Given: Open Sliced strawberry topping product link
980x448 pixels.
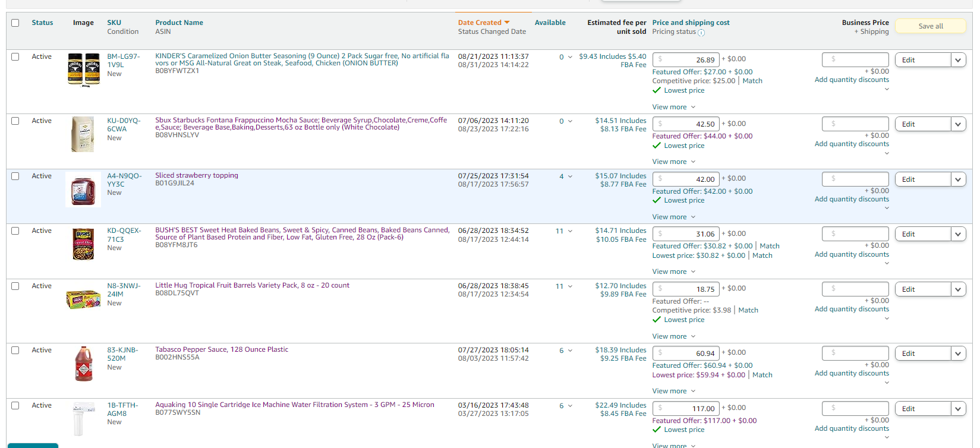Looking at the screenshot, I should coord(197,175).
